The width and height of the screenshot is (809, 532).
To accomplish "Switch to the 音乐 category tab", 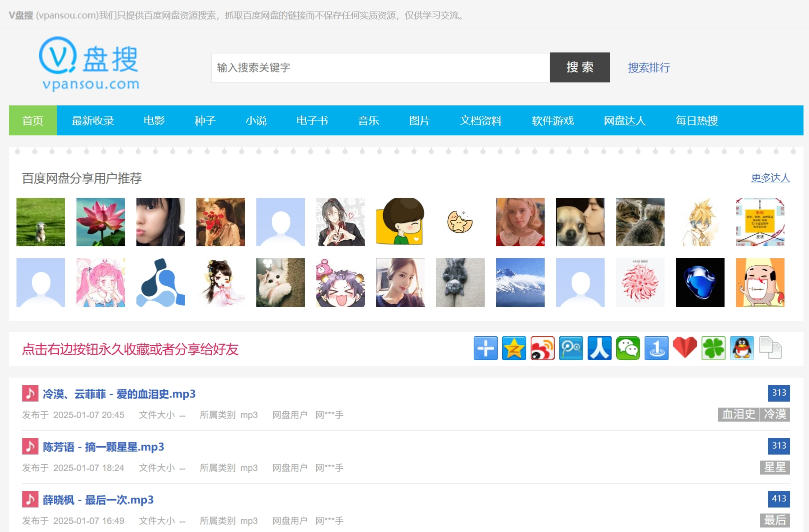I will 368,120.
